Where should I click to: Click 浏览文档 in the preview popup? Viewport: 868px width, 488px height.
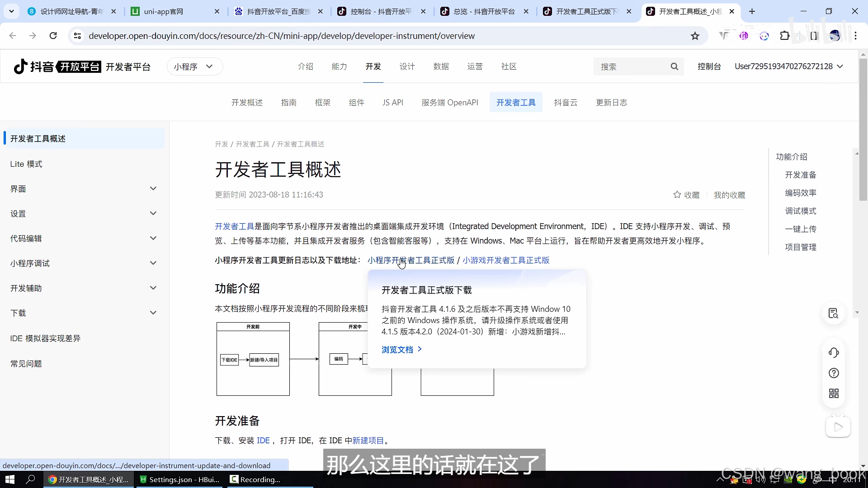pyautogui.click(x=401, y=350)
